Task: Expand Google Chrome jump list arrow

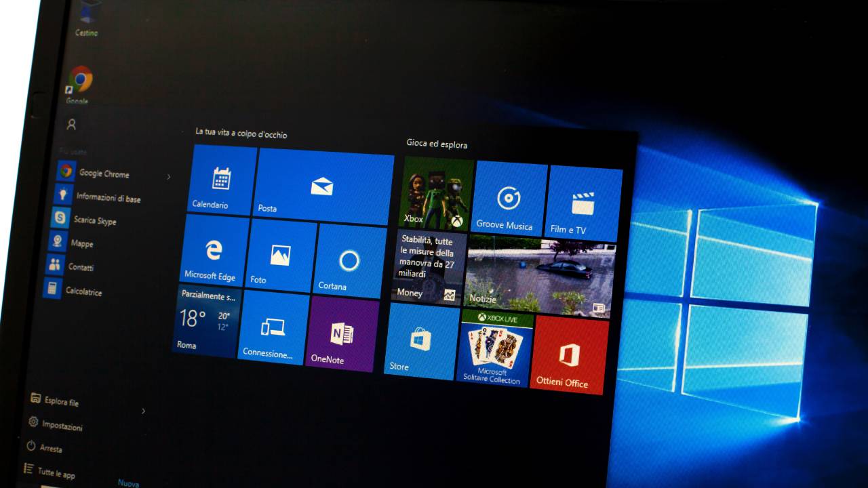Action: (x=169, y=177)
